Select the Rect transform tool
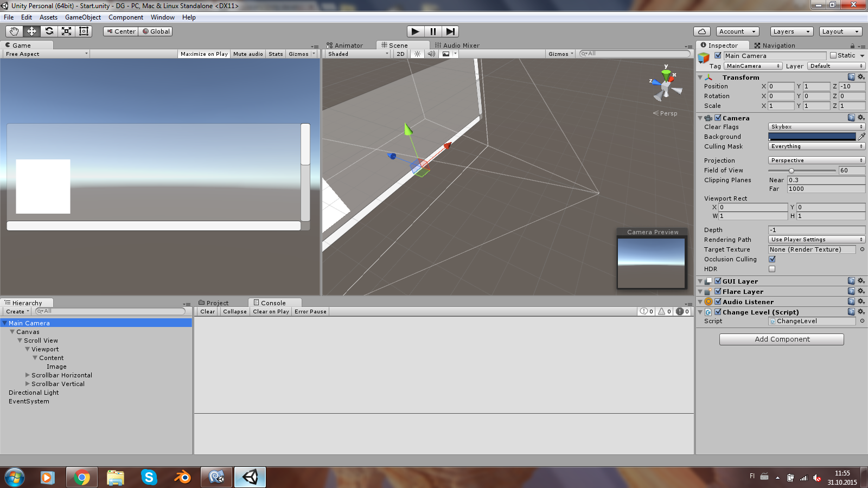The height and width of the screenshot is (488, 868). 84,31
